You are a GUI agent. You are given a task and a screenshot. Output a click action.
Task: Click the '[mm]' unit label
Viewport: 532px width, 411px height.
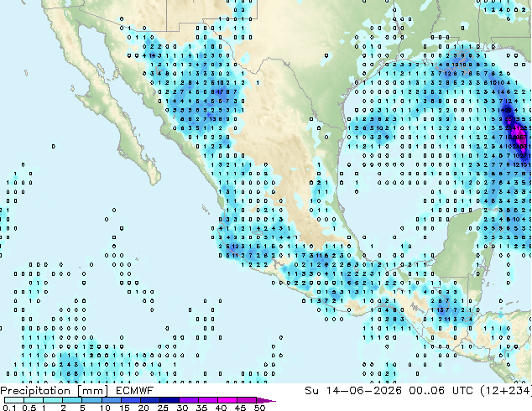(x=93, y=391)
